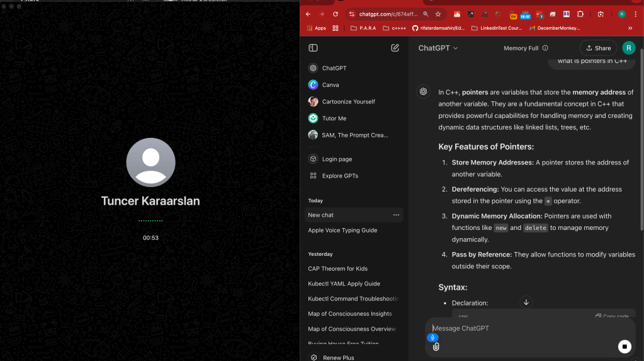Viewport: 644px width, 361px height.
Task: Click the ChatGPT response logo icon
Action: tap(423, 91)
